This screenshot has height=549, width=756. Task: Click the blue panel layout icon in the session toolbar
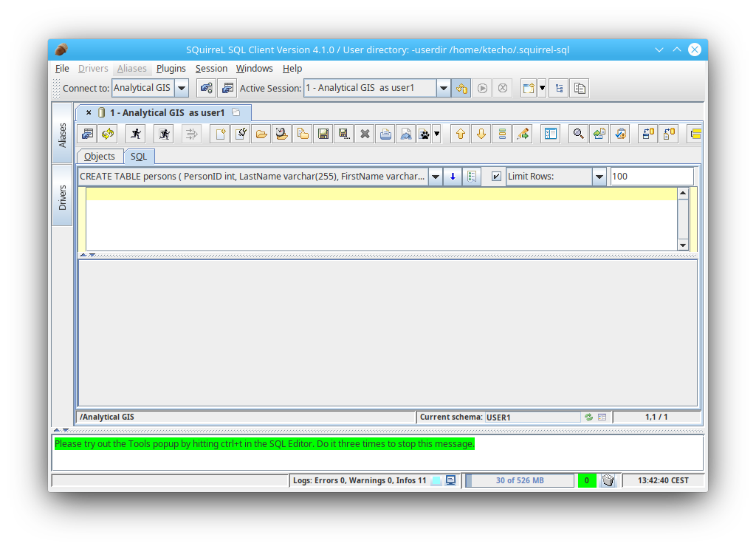point(551,134)
